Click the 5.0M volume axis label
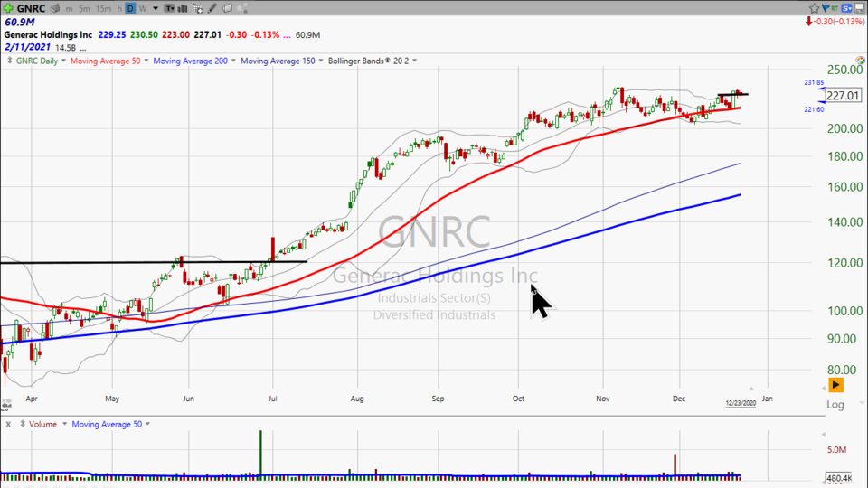The image size is (868, 488). click(x=835, y=450)
